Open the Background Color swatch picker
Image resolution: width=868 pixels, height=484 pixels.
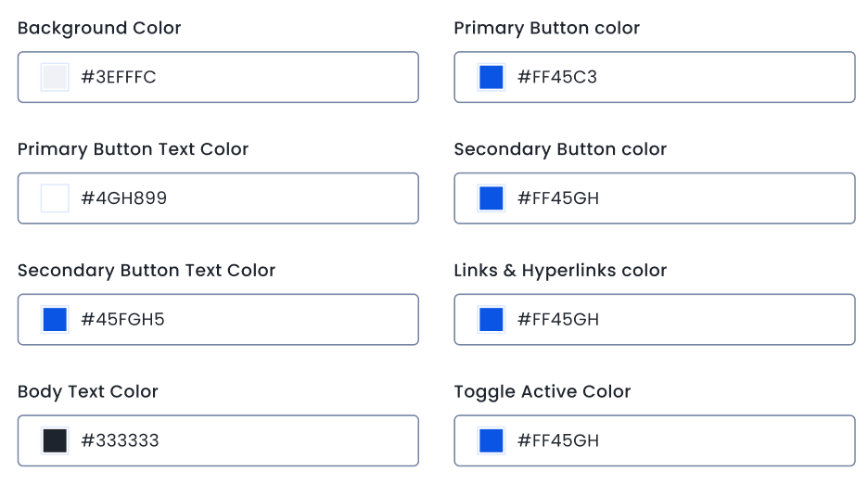pyautogui.click(x=55, y=77)
